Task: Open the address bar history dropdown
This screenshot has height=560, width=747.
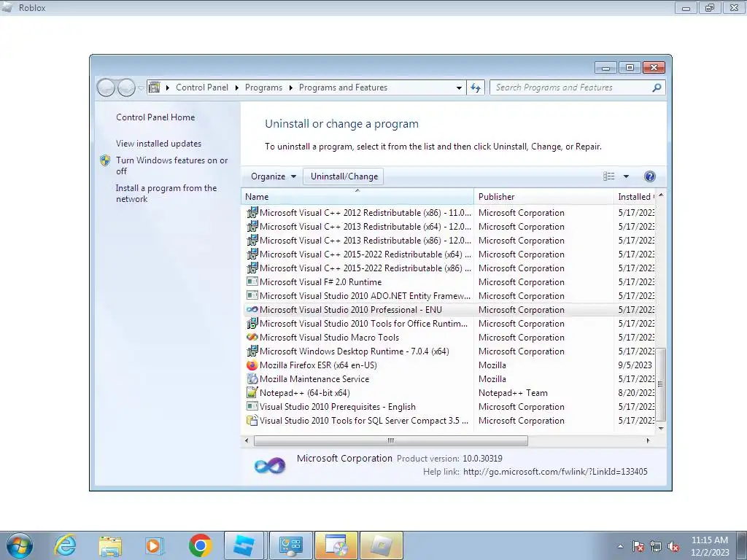Action: [459, 87]
